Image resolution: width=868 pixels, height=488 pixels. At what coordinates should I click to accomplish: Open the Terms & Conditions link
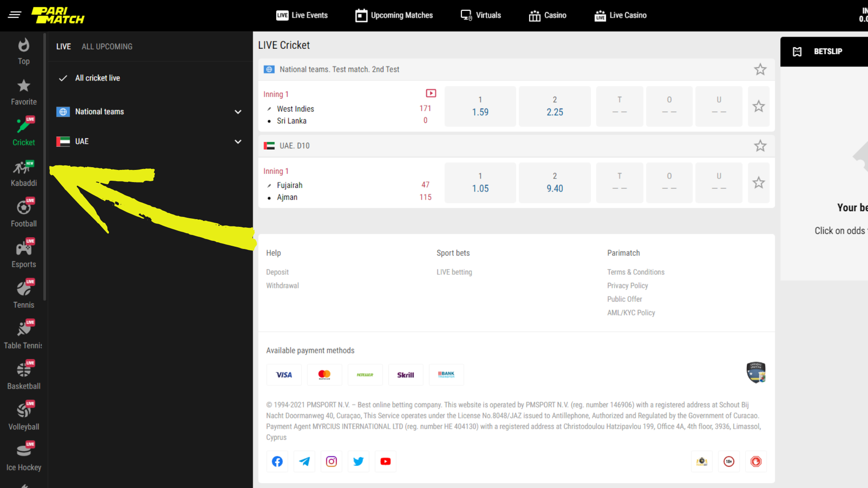tap(636, 272)
